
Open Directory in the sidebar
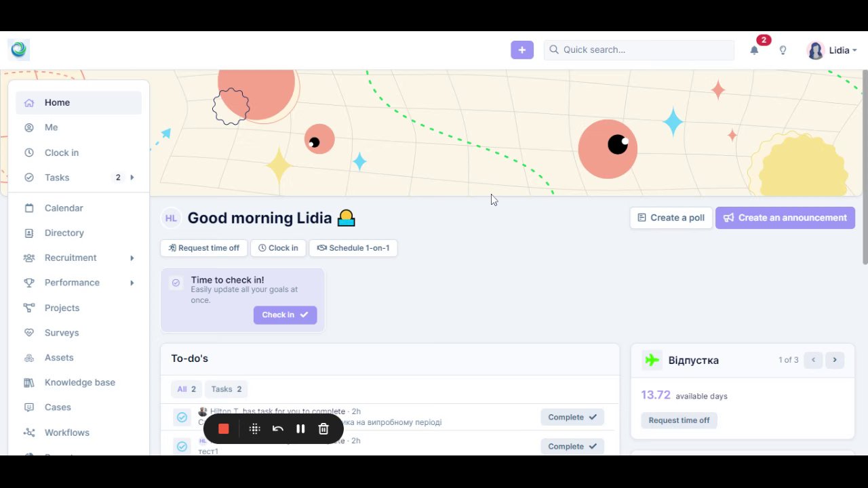coord(79,233)
